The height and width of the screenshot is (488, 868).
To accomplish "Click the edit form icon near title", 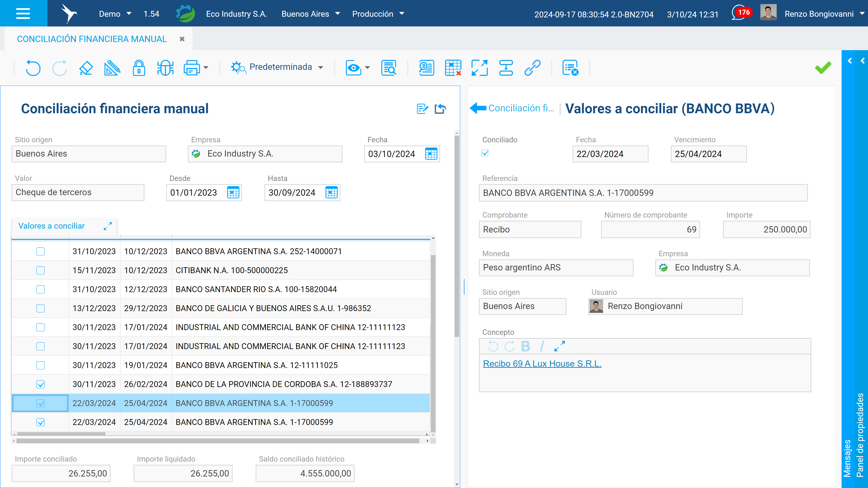I will pyautogui.click(x=422, y=108).
